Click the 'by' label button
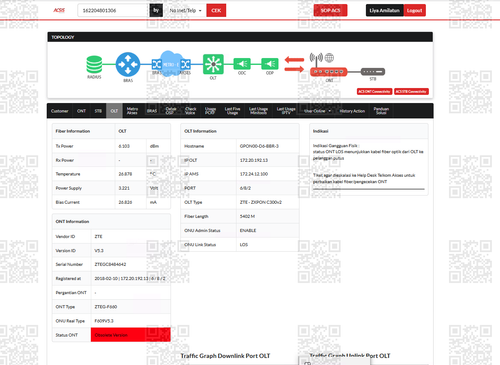Image resolution: width=500 pixels, height=365 pixels. 156,10
